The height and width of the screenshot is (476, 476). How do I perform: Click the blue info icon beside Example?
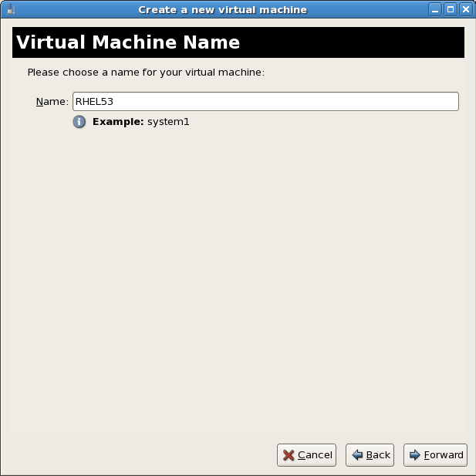pyautogui.click(x=79, y=122)
